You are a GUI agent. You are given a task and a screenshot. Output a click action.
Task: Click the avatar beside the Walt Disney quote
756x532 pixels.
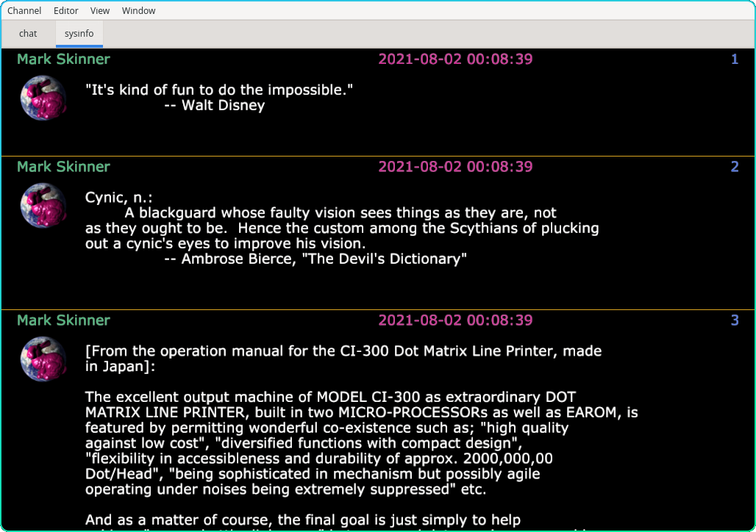click(x=43, y=98)
